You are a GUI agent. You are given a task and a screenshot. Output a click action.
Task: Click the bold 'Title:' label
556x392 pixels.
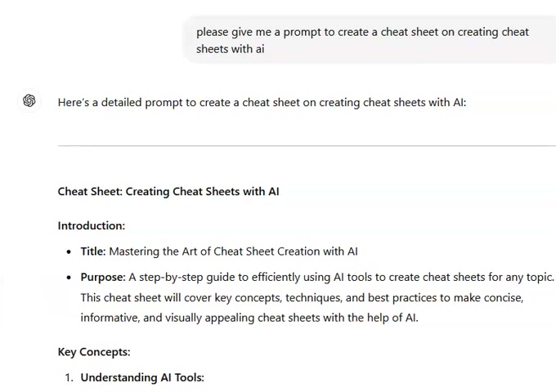(93, 252)
